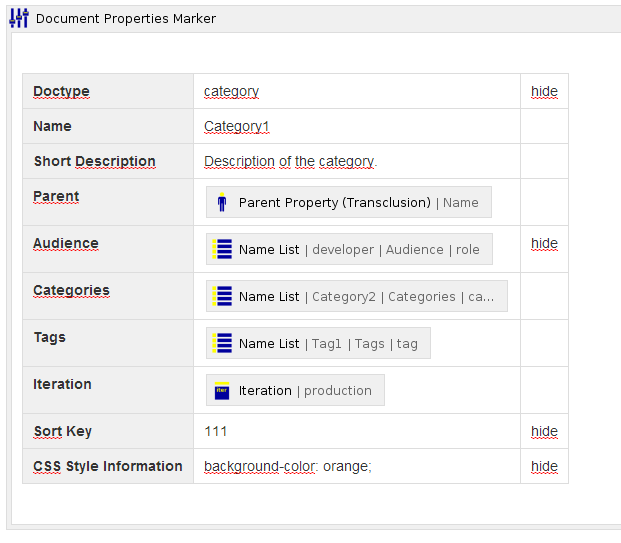The image size is (621, 543).
Task: Hide the CSS Style Information row
Action: pos(544,466)
